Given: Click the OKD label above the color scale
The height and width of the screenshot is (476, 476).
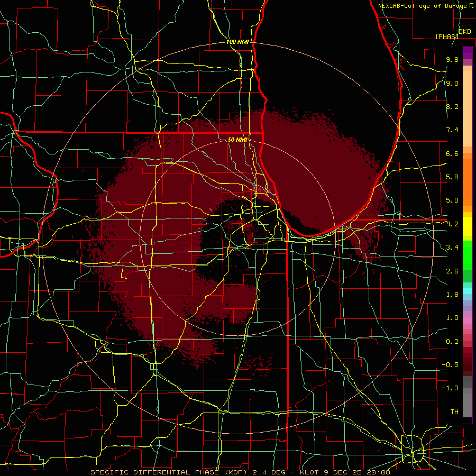Looking at the screenshot, I should coord(464,32).
